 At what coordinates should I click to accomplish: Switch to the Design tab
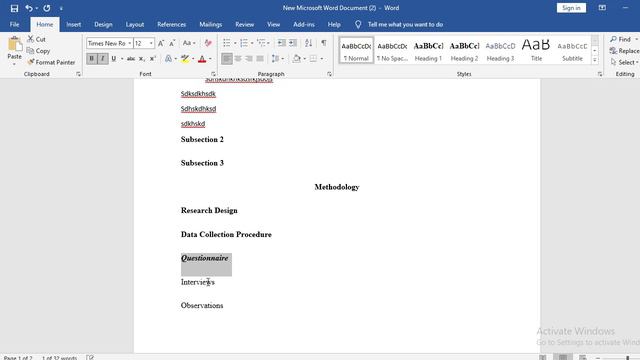(103, 24)
